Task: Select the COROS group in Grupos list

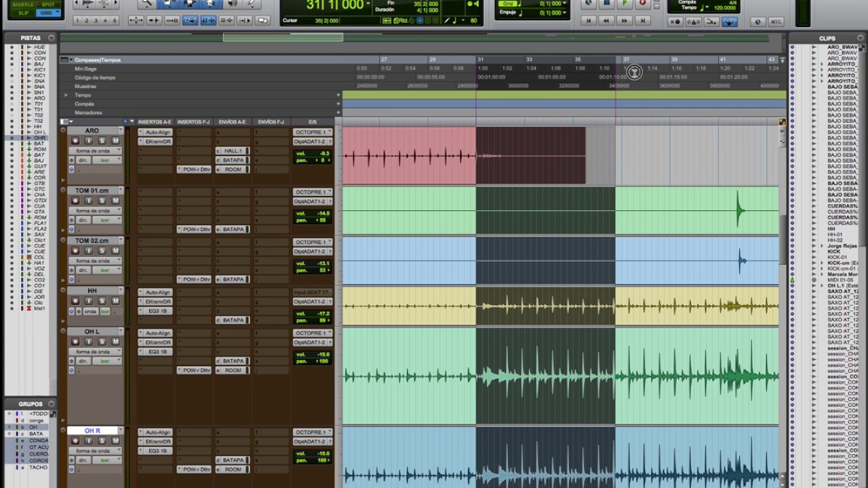Action: (38, 461)
